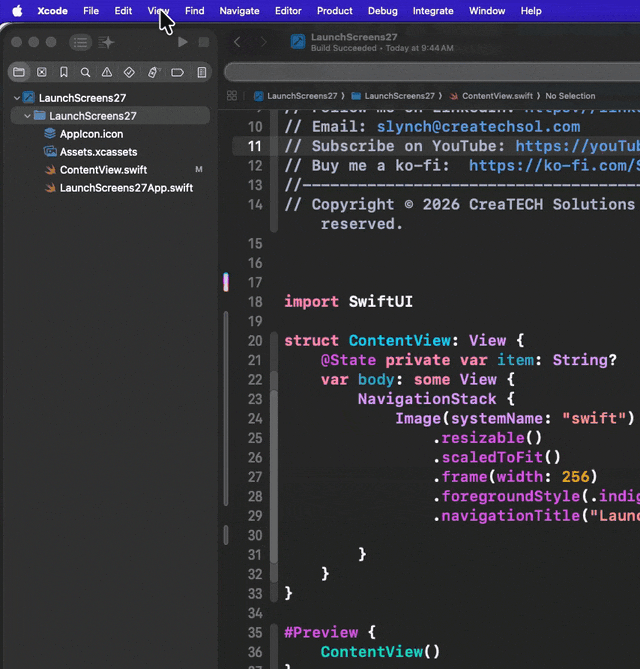Viewport: 640px width, 669px height.
Task: Open the Edit menu
Action: (123, 11)
